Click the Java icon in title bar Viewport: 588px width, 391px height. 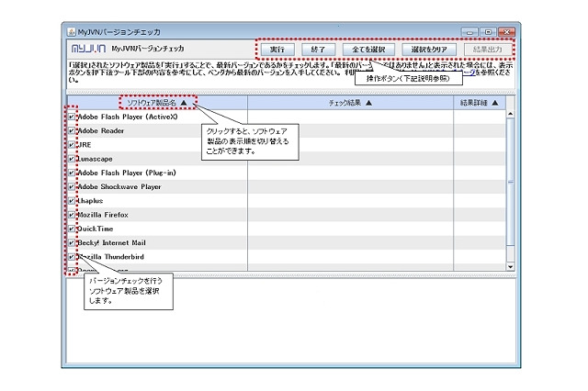click(72, 32)
